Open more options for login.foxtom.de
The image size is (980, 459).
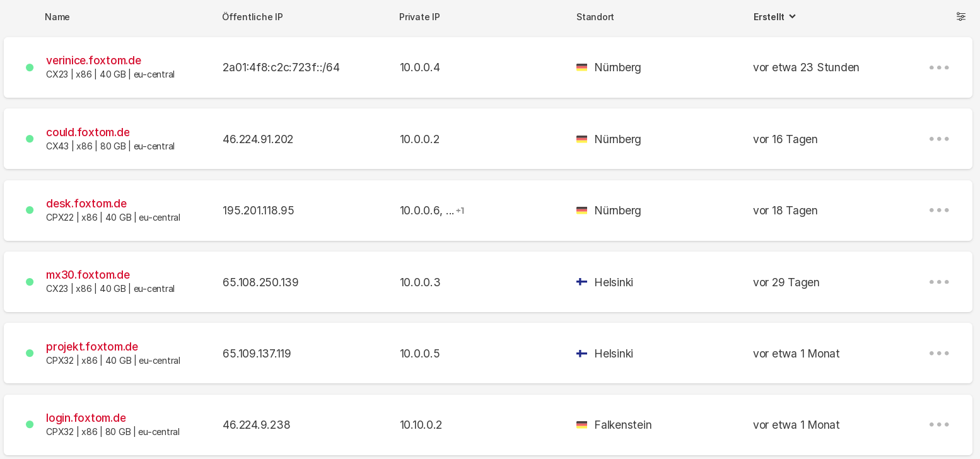pos(938,425)
